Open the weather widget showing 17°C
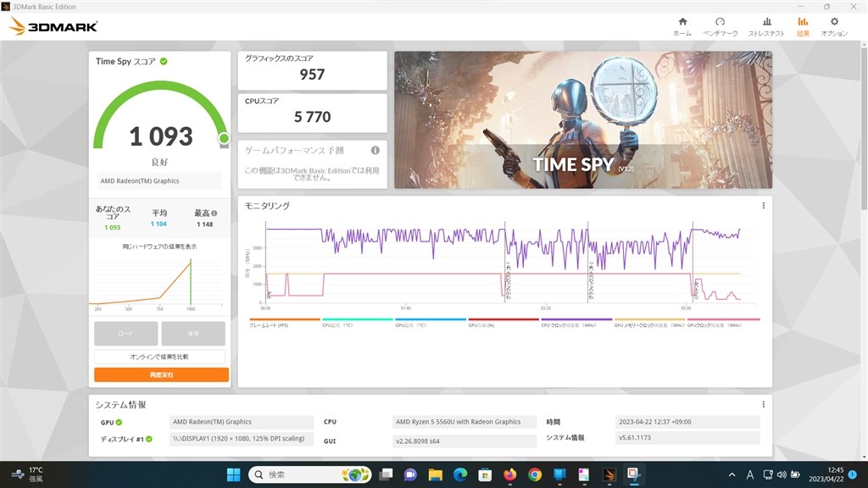868x488 pixels. point(28,474)
